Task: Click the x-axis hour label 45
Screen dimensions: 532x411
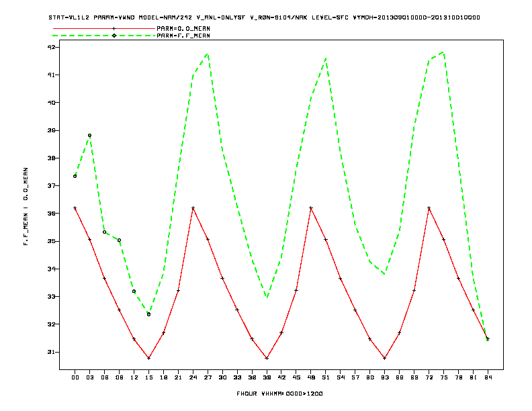Action: tap(296, 377)
